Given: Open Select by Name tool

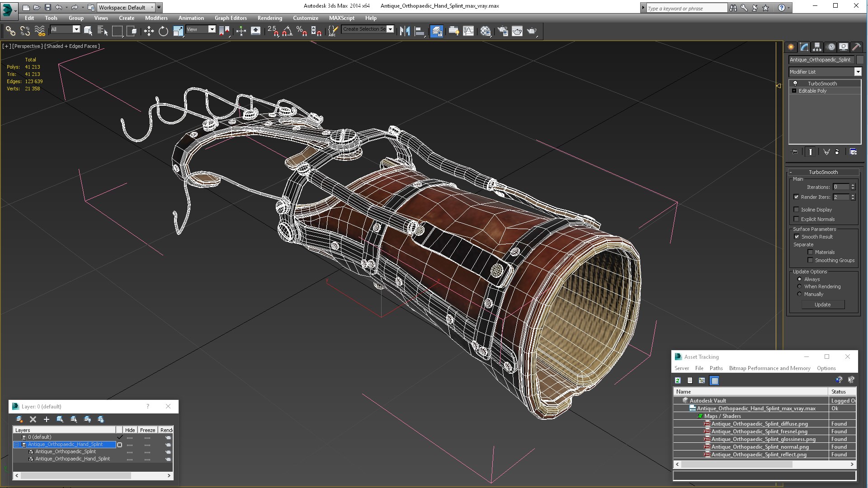Looking at the screenshot, I should pyautogui.click(x=103, y=31).
